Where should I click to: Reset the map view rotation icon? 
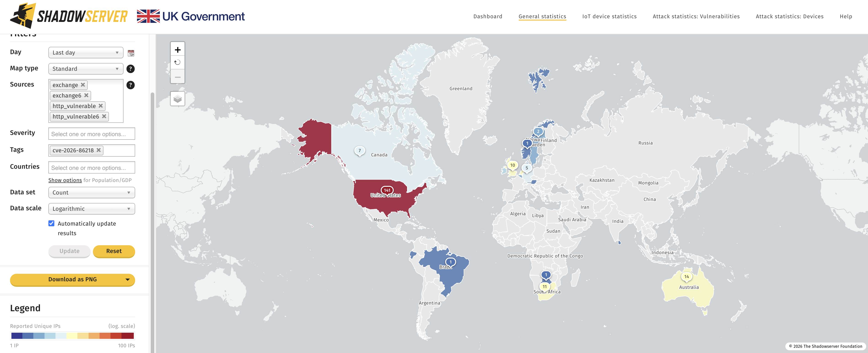tap(178, 62)
